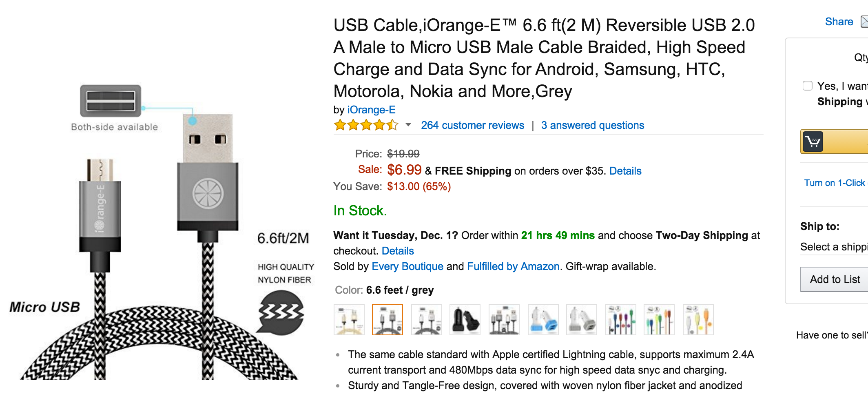
Task: Select the gold braided cable thumbnail
Action: pos(349,320)
